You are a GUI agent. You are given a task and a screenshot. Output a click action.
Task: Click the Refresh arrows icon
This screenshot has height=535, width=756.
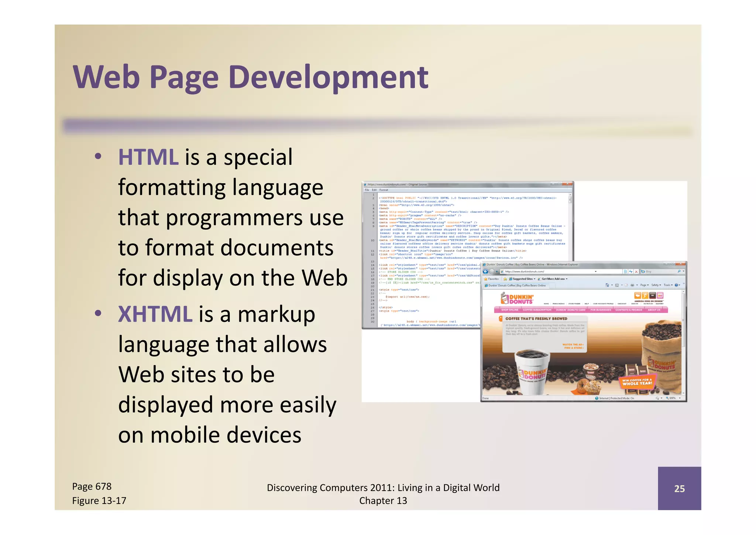click(631, 272)
